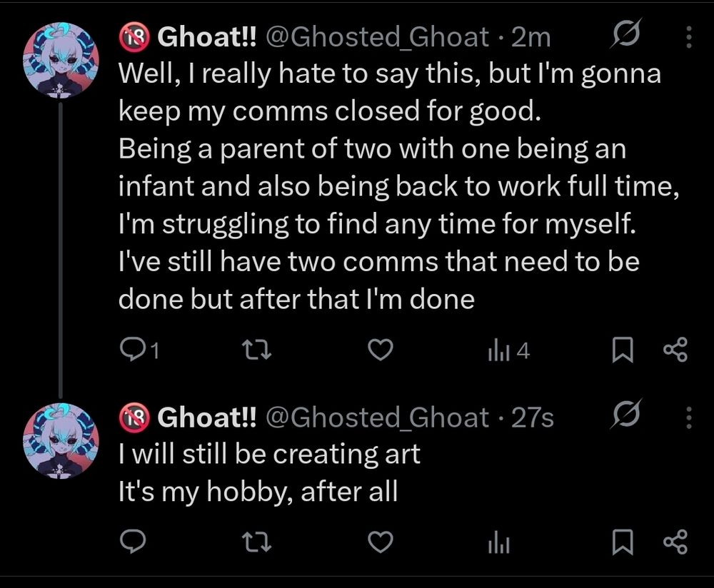Repost the 'It's my hobby' tweet
The image size is (714, 588).
pos(255,543)
